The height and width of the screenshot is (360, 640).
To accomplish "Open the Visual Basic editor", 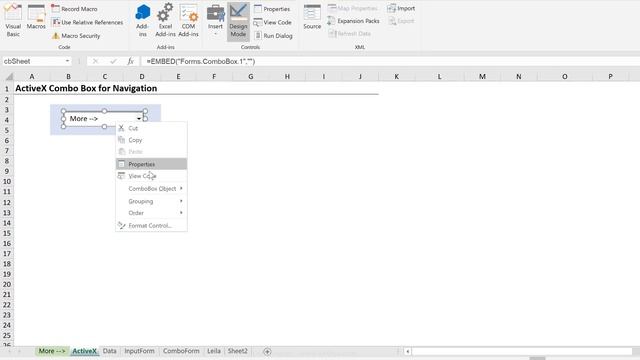I will click(13, 20).
